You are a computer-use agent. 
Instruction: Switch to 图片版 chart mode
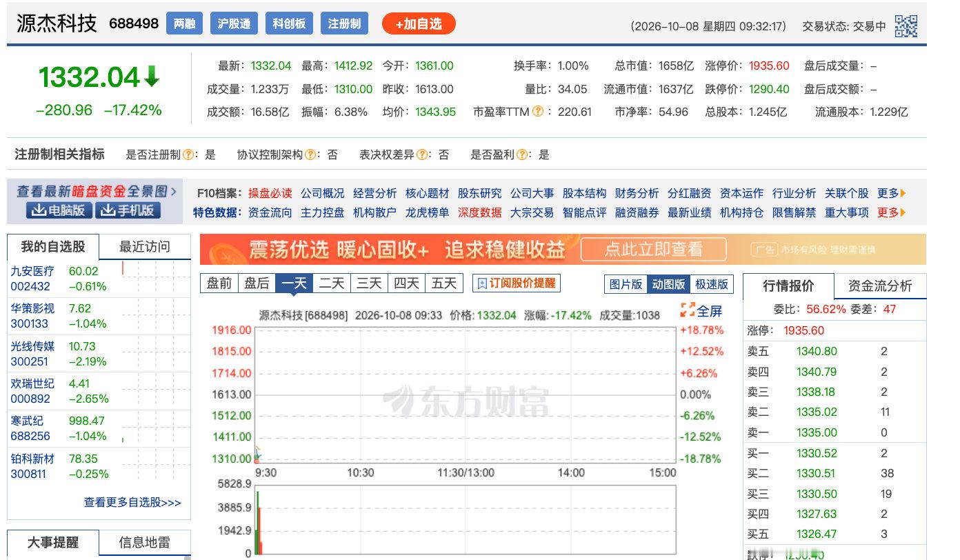[626, 284]
